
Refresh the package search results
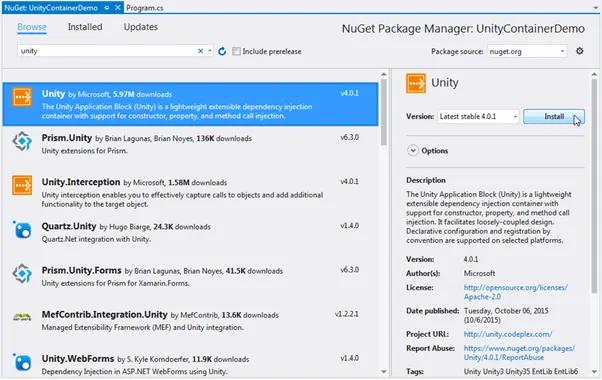pyautogui.click(x=222, y=51)
